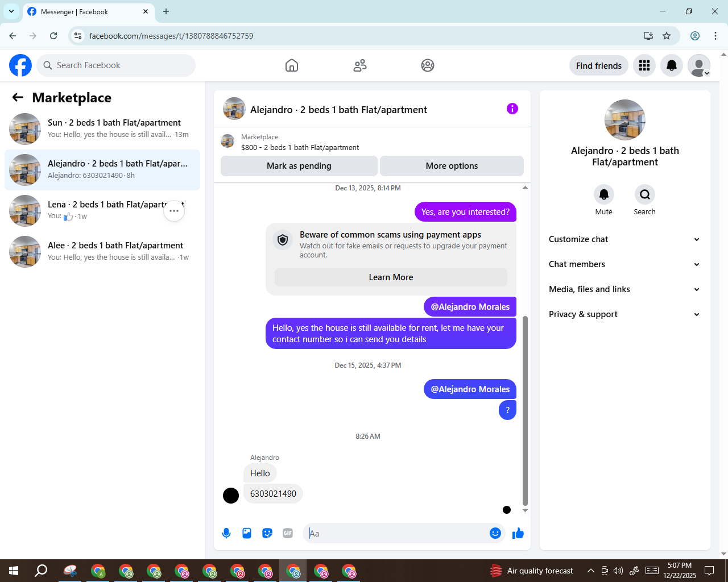Open the notifications bell in header

[x=672, y=65]
